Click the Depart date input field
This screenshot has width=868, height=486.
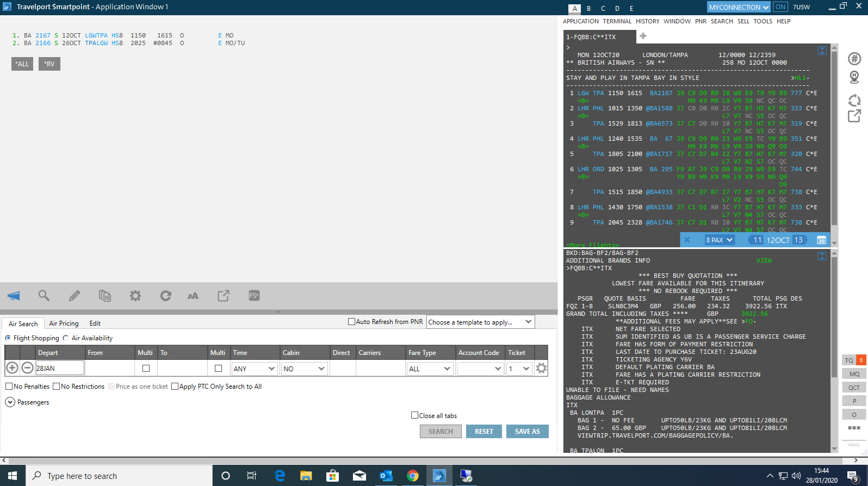pyautogui.click(x=60, y=369)
